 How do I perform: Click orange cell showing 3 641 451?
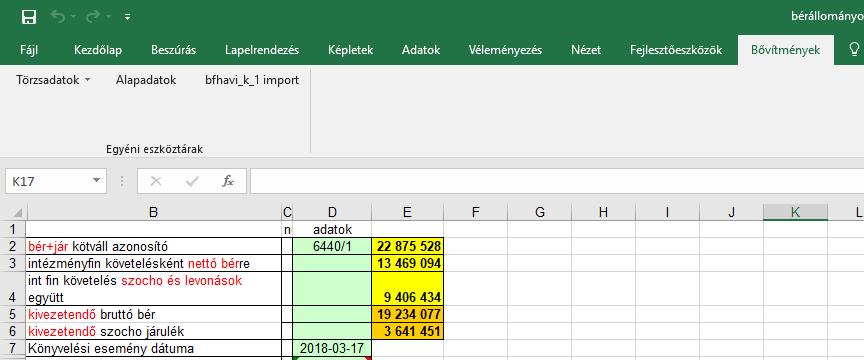click(x=408, y=331)
